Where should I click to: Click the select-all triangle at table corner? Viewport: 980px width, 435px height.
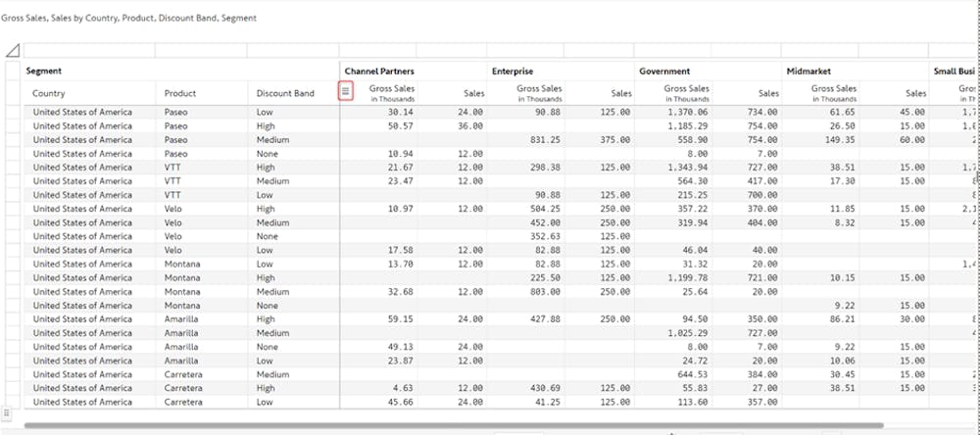coord(13,50)
